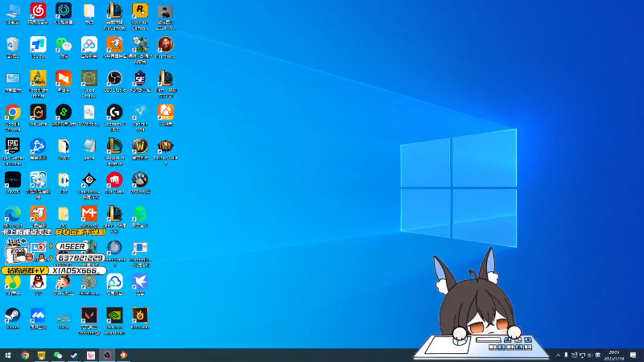The image size is (644, 362).
Task: Click the microphone tray icon
Action: click(566, 355)
